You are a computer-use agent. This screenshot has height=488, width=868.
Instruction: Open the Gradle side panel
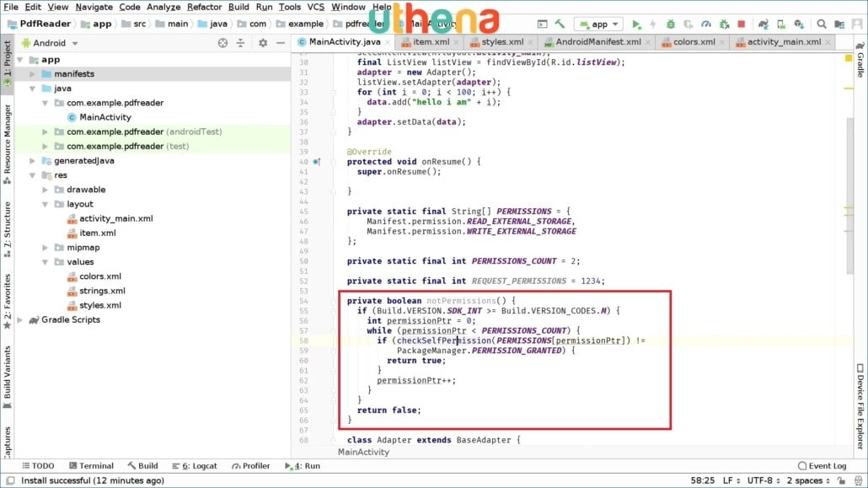(x=860, y=60)
